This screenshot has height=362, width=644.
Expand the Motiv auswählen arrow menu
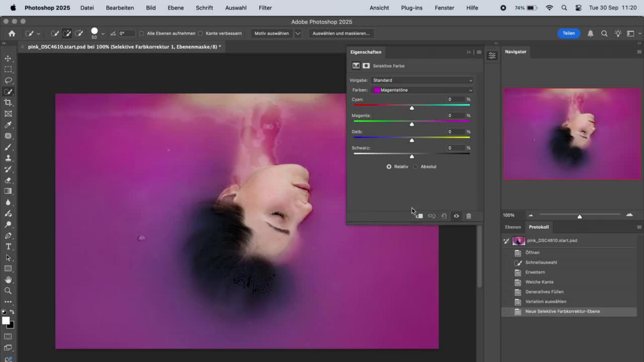pyautogui.click(x=298, y=34)
